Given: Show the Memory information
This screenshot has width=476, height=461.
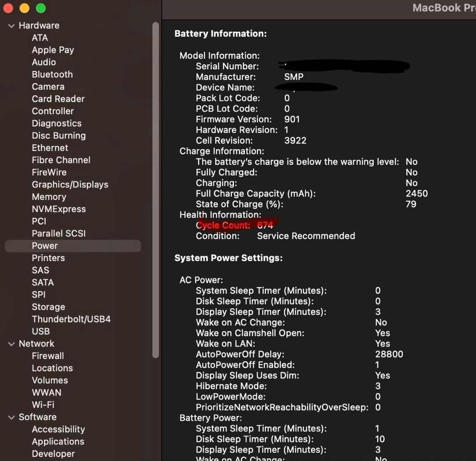Looking at the screenshot, I should pos(48,197).
